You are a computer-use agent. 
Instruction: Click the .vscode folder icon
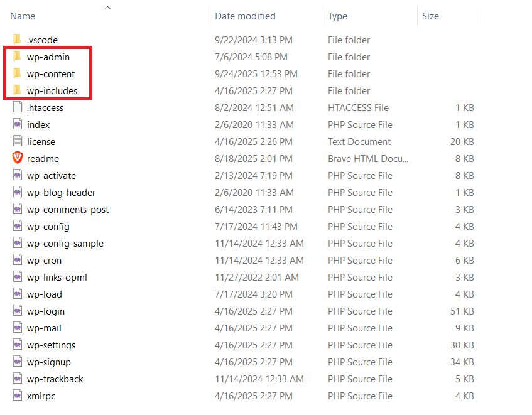tap(17, 40)
